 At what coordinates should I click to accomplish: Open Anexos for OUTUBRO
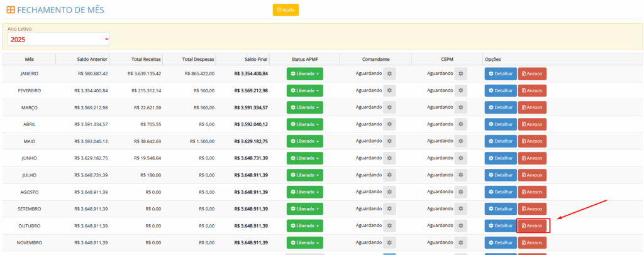click(x=533, y=225)
